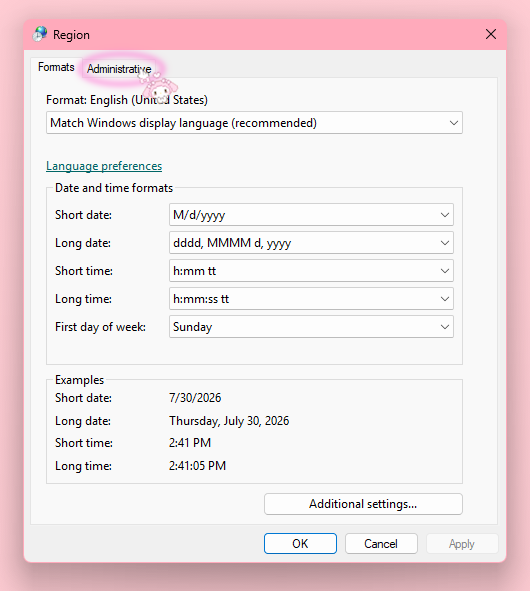Click the Additional settings button
The width and height of the screenshot is (530, 591).
tap(363, 504)
